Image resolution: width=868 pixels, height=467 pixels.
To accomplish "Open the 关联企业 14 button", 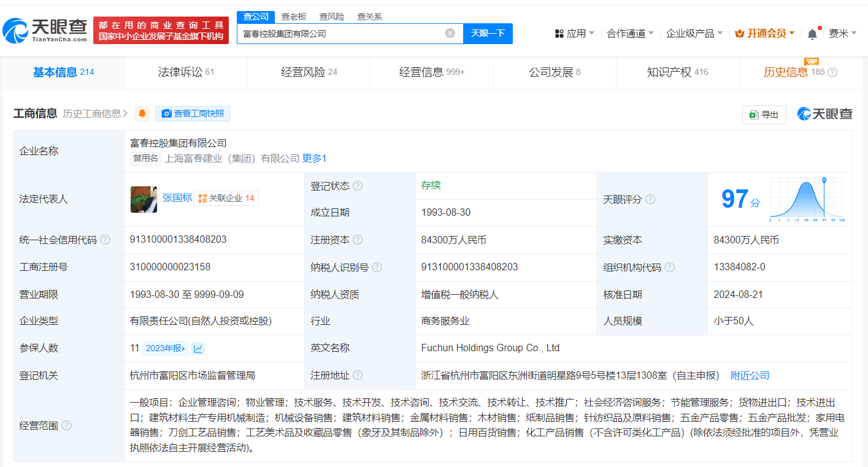I will point(226,199).
